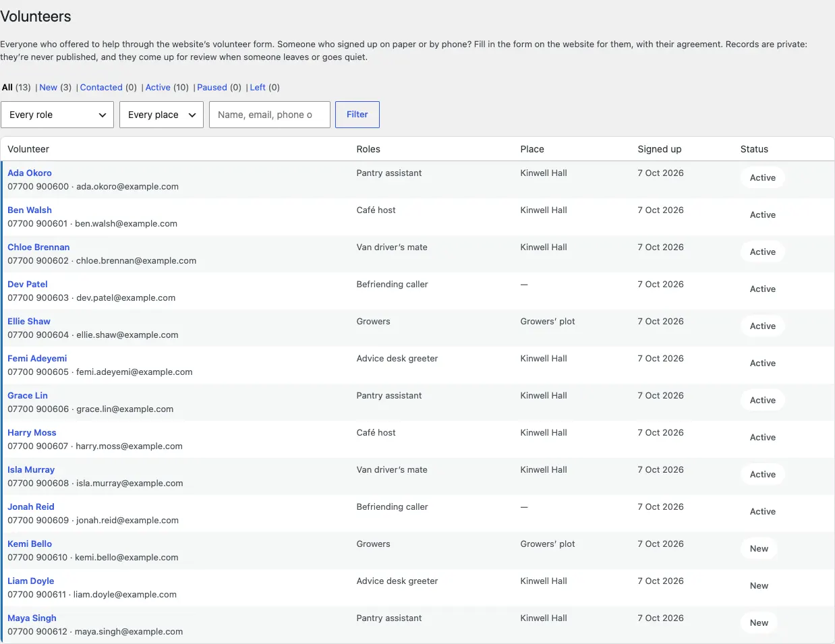Click Jonah Reid's Active status badge

tap(763, 512)
